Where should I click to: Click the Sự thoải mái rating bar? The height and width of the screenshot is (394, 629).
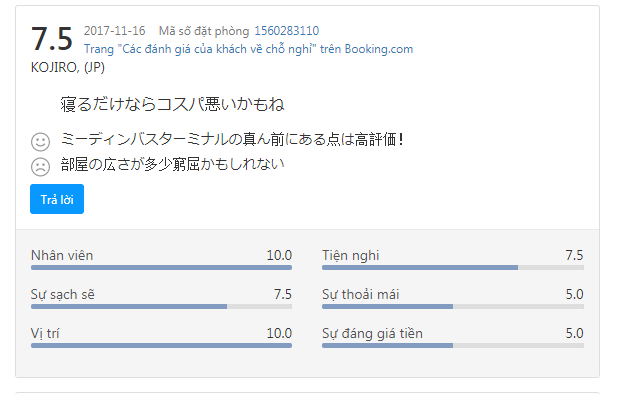tap(453, 307)
